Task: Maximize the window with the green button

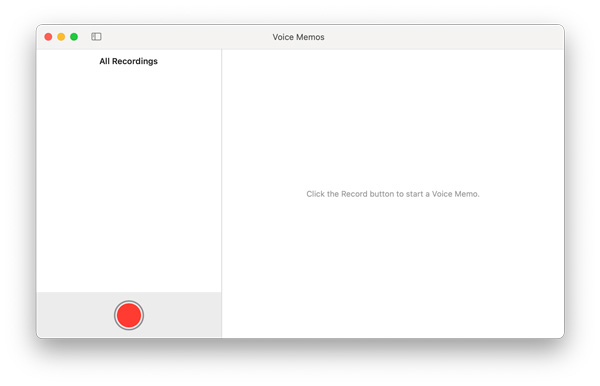Action: pos(74,37)
